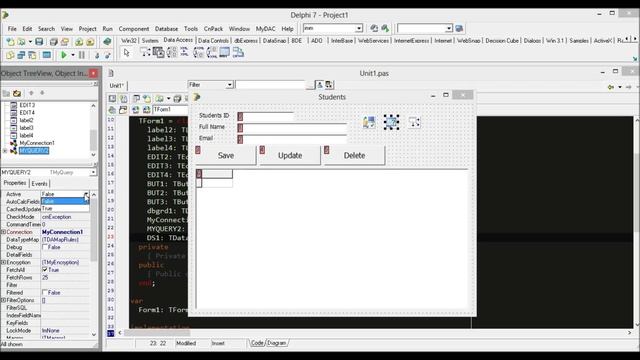Switch to the Diagram tab below the editor
The height and width of the screenshot is (360, 640).
click(277, 343)
